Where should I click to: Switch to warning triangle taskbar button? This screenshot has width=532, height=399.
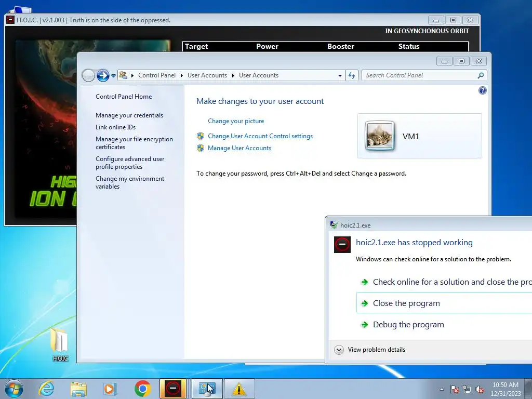coord(239,389)
